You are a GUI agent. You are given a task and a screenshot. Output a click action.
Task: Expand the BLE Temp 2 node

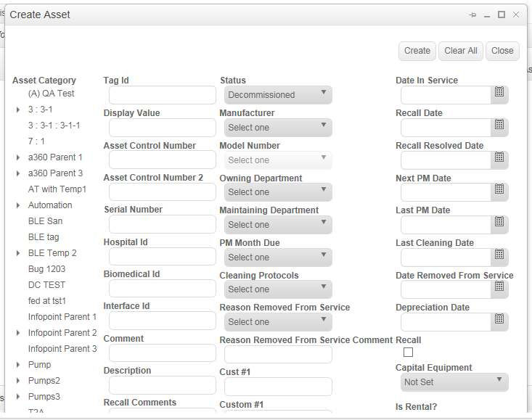(x=18, y=253)
